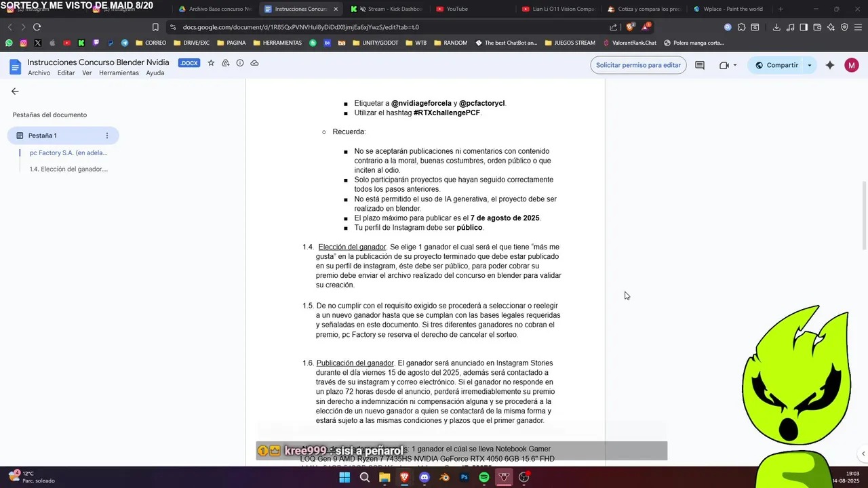Open the meeting options dropdown arrow beside camera
Image resolution: width=868 pixels, height=488 pixels.
735,66
